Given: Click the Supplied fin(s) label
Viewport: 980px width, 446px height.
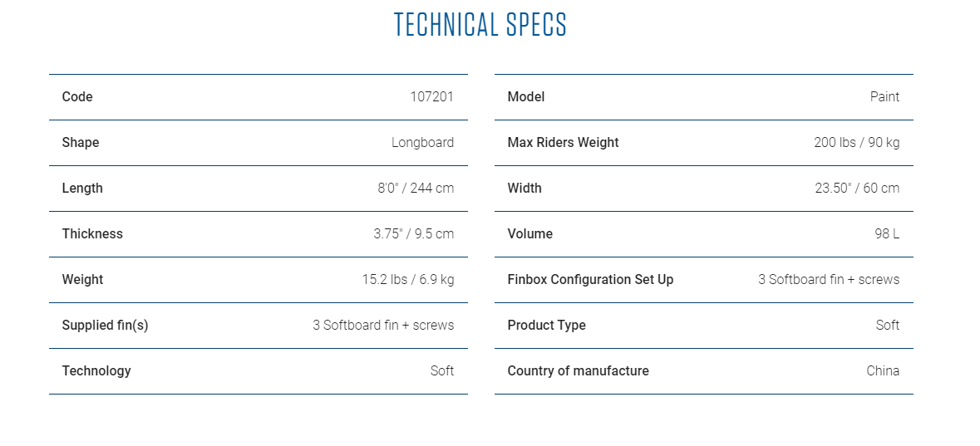Looking at the screenshot, I should point(105,325).
